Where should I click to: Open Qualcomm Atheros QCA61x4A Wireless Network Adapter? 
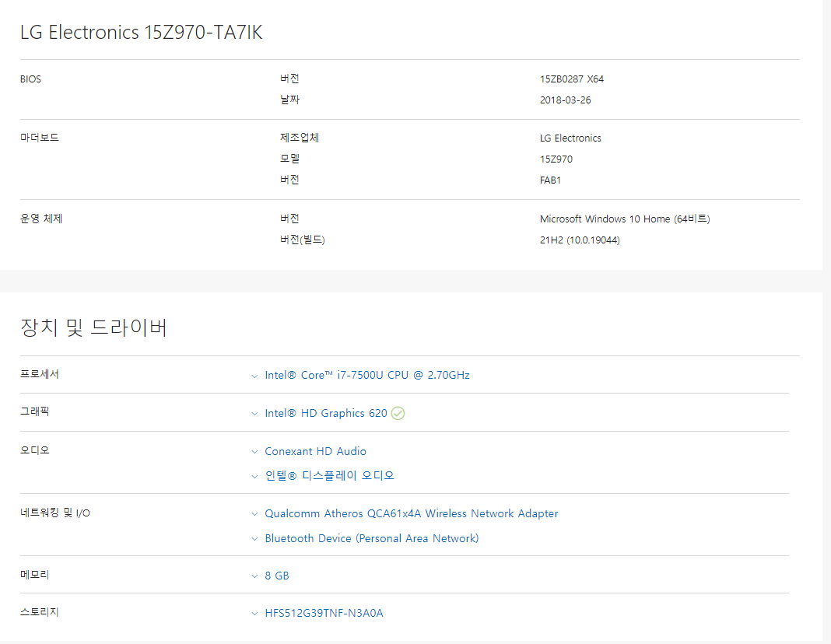[411, 513]
